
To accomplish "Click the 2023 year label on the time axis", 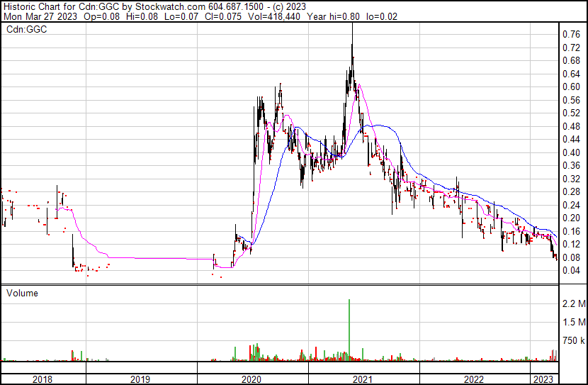I will 544,379.
